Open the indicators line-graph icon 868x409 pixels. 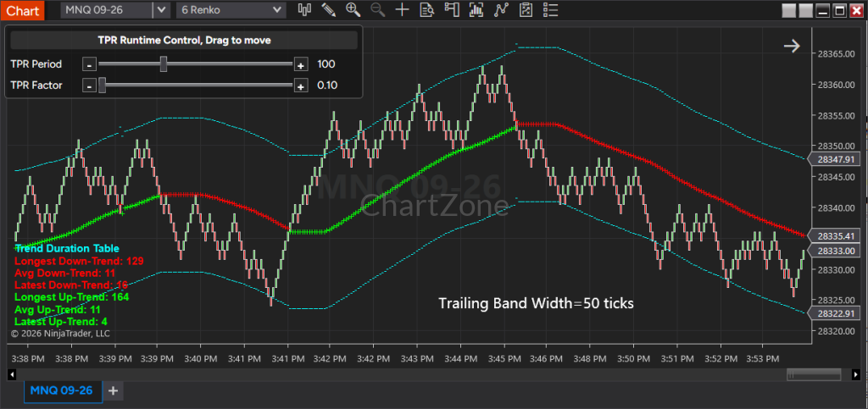[501, 9]
